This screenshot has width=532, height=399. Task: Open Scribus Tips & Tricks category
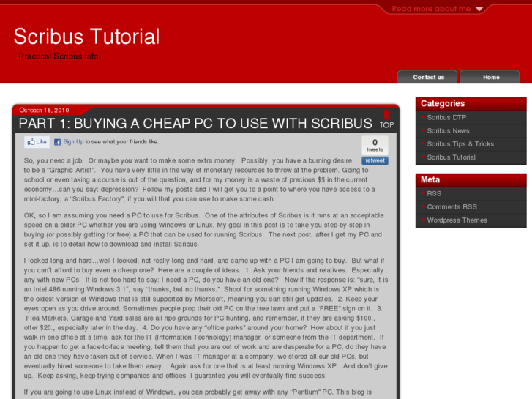point(460,144)
